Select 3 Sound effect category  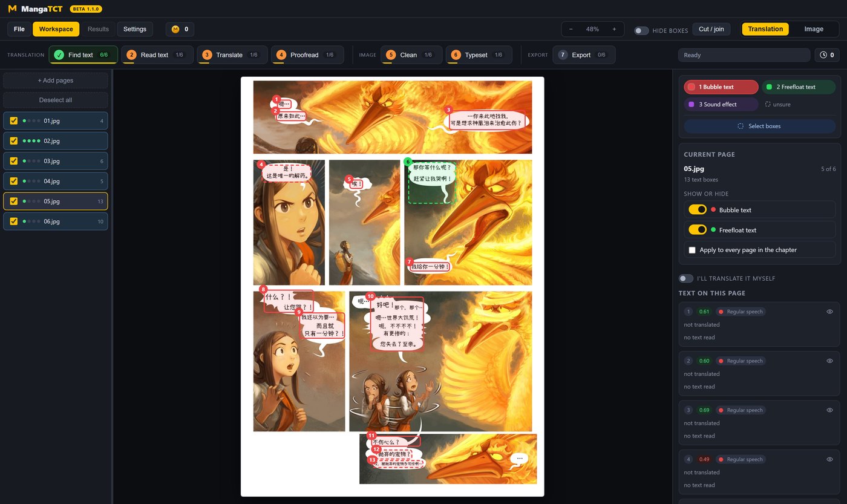point(721,104)
